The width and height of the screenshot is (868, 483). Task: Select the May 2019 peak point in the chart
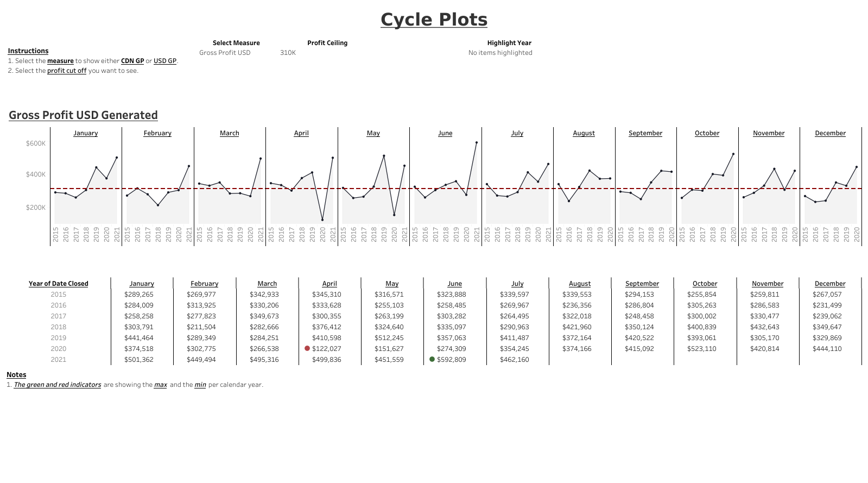pos(384,156)
